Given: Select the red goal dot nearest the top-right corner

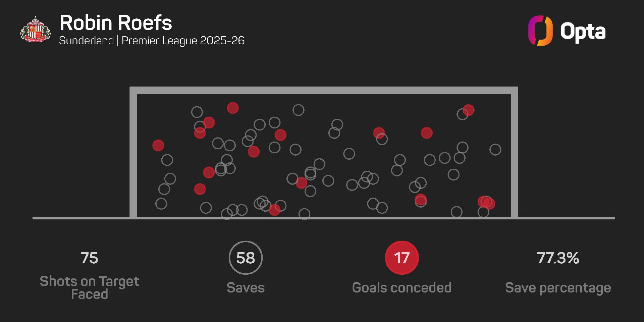Looking at the screenshot, I should [x=469, y=110].
